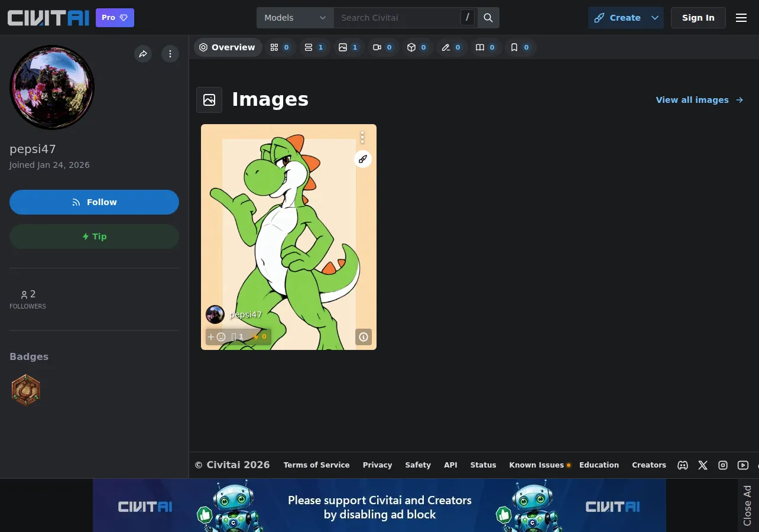Remix the image with the brush icon
The height and width of the screenshot is (532, 759).
(363, 159)
